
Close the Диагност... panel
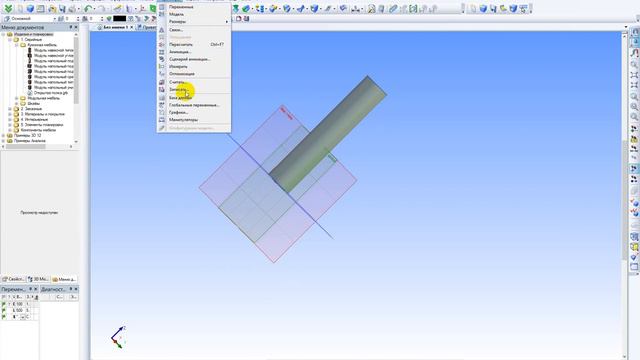[76, 289]
